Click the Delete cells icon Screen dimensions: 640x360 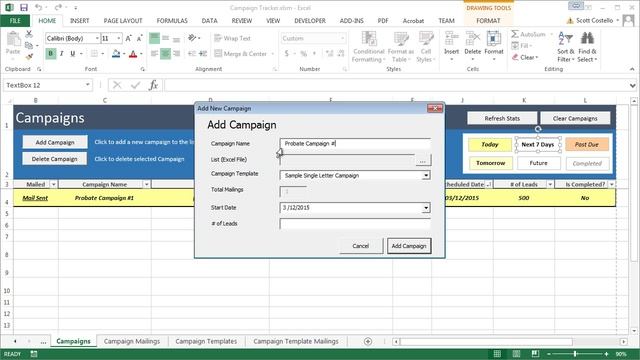tap(472, 38)
